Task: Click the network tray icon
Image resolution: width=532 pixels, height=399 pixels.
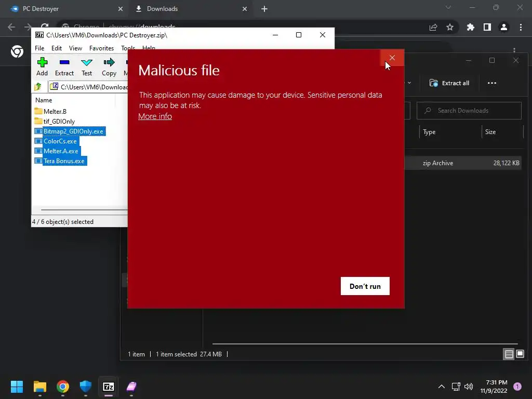Action: click(x=456, y=387)
